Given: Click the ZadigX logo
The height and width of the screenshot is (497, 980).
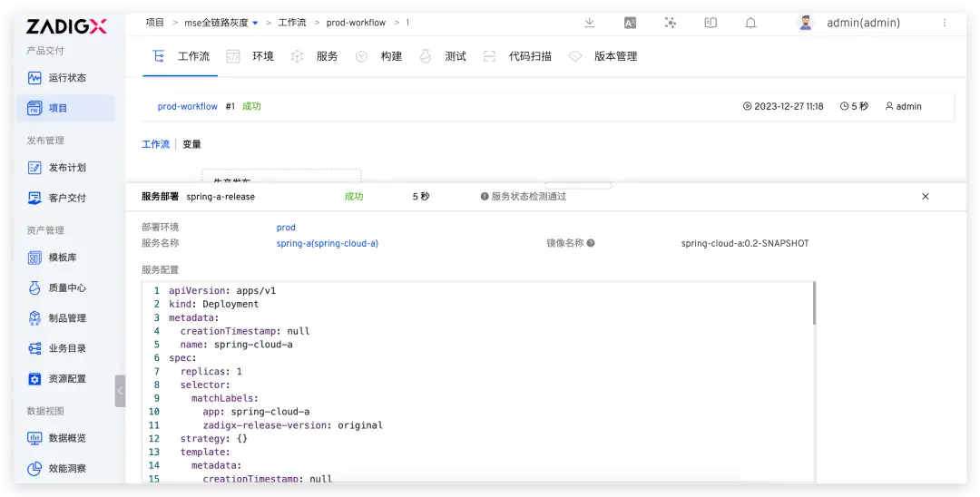Looking at the screenshot, I should (66, 26).
